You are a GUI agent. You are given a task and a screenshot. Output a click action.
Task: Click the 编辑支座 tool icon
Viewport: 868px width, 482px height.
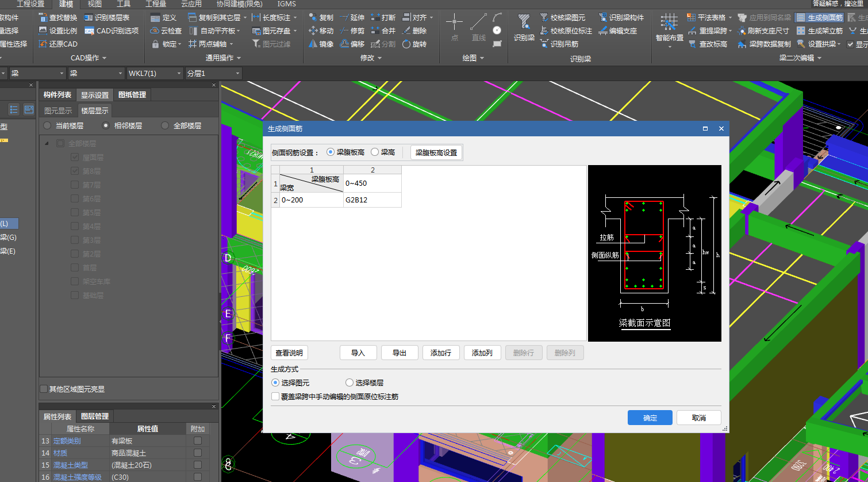(x=603, y=30)
